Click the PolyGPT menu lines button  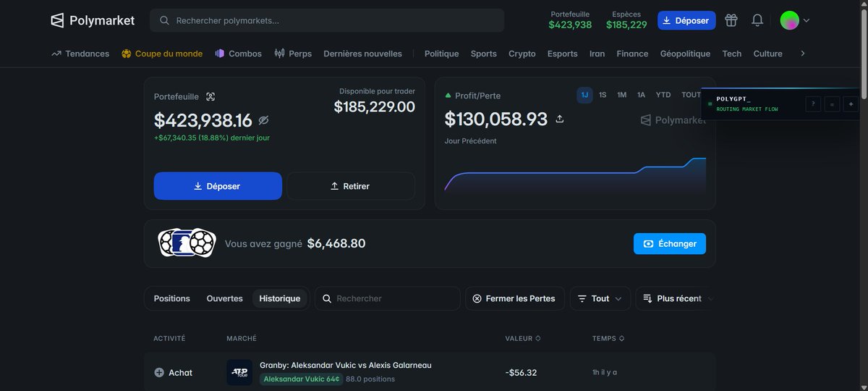832,104
